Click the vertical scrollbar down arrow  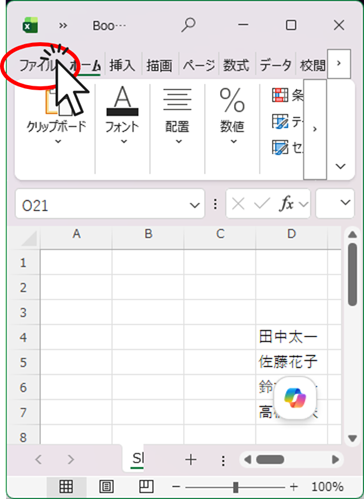tap(352, 438)
